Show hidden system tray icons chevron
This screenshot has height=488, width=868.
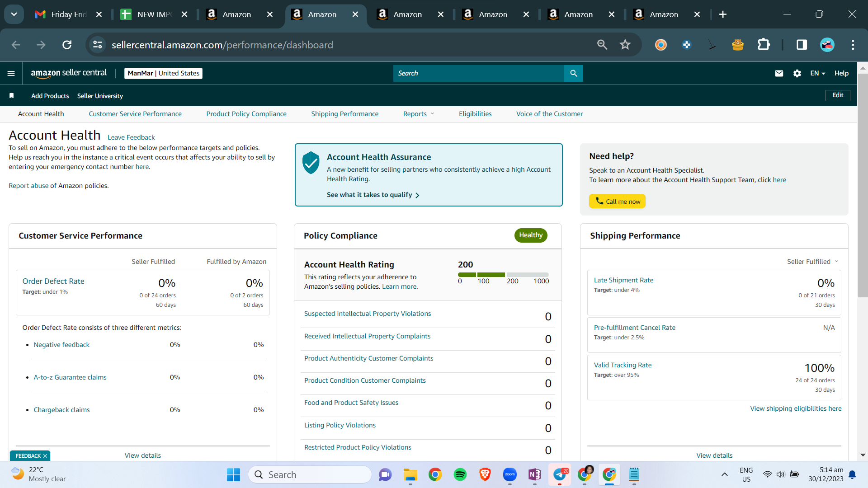[x=724, y=474]
